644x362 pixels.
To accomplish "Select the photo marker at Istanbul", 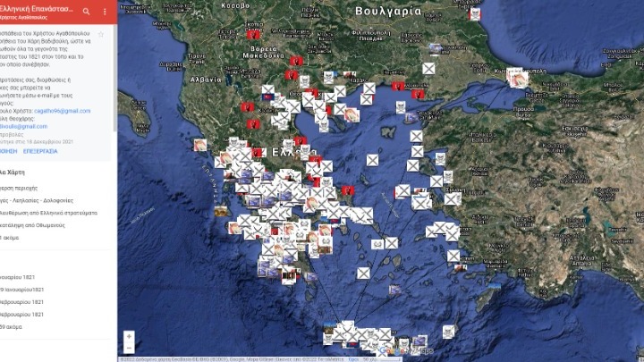I will pos(516,77).
